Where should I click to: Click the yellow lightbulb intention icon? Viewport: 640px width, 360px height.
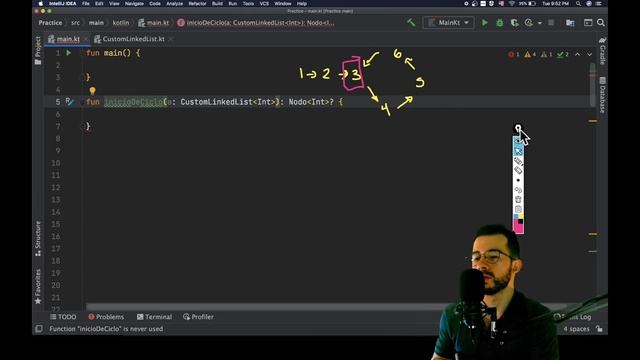(92, 91)
